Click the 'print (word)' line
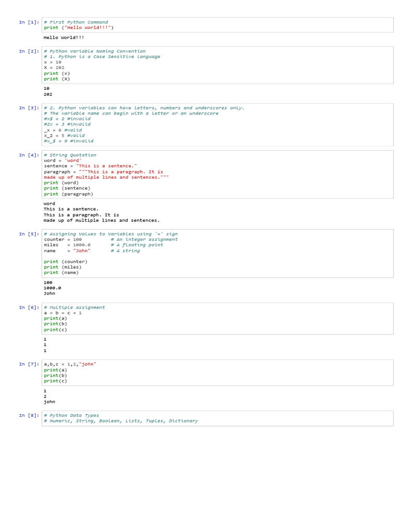 61,182
